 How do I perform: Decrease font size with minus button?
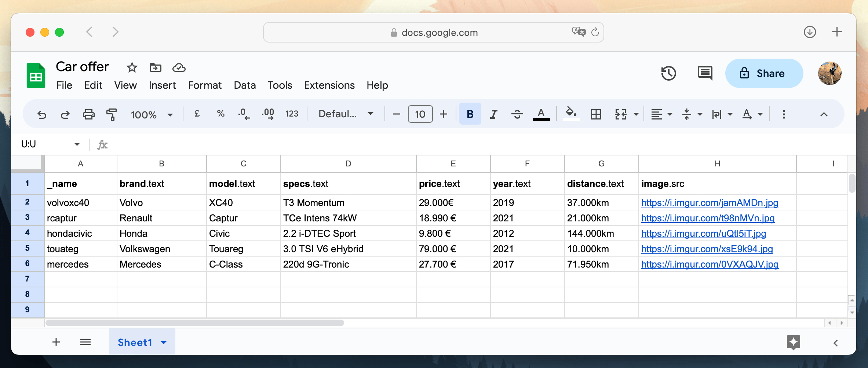click(x=396, y=114)
